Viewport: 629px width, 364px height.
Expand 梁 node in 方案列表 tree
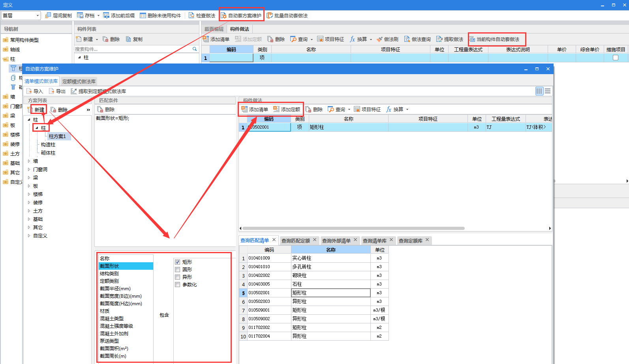click(x=29, y=177)
